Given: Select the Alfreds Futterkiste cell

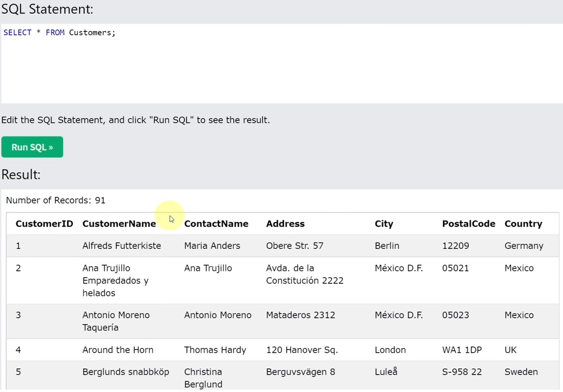Looking at the screenshot, I should (x=122, y=245).
